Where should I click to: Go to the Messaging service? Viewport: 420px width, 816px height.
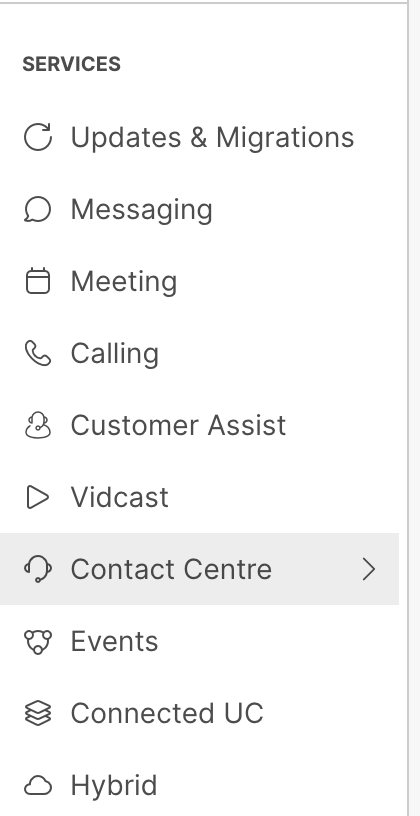click(199, 210)
